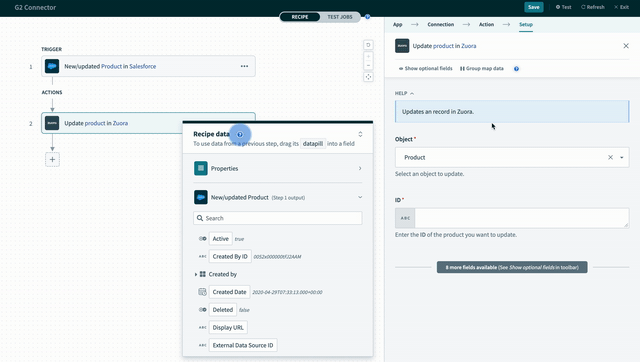Toggle Show optional fields
The height and width of the screenshot is (362, 640).
point(425,69)
